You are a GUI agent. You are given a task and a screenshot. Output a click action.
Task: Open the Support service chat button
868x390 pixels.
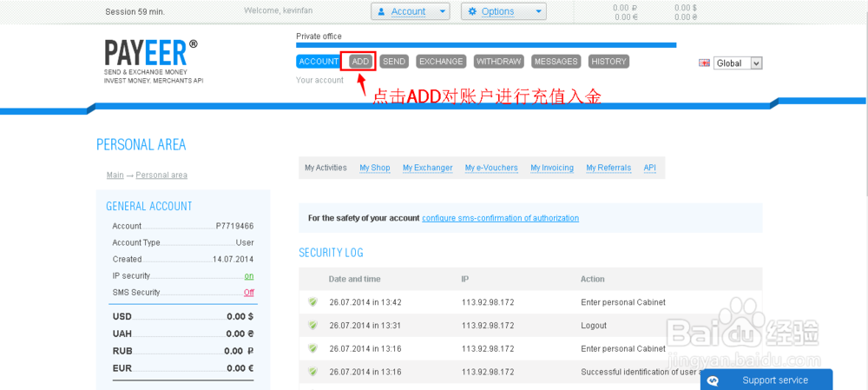[x=766, y=380]
